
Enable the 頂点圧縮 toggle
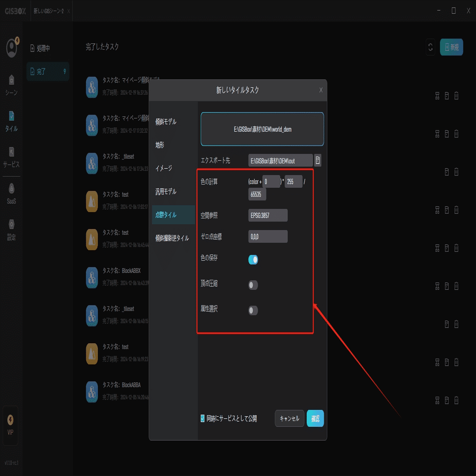point(252,285)
